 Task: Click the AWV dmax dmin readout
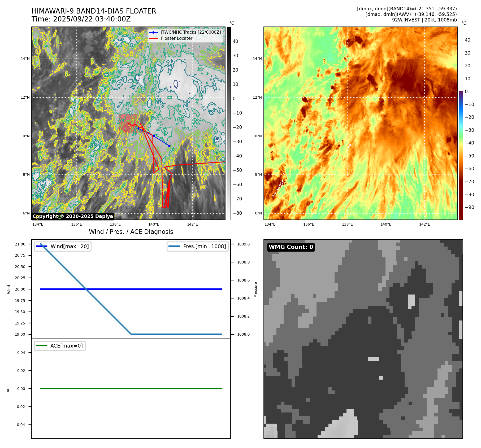click(x=411, y=14)
